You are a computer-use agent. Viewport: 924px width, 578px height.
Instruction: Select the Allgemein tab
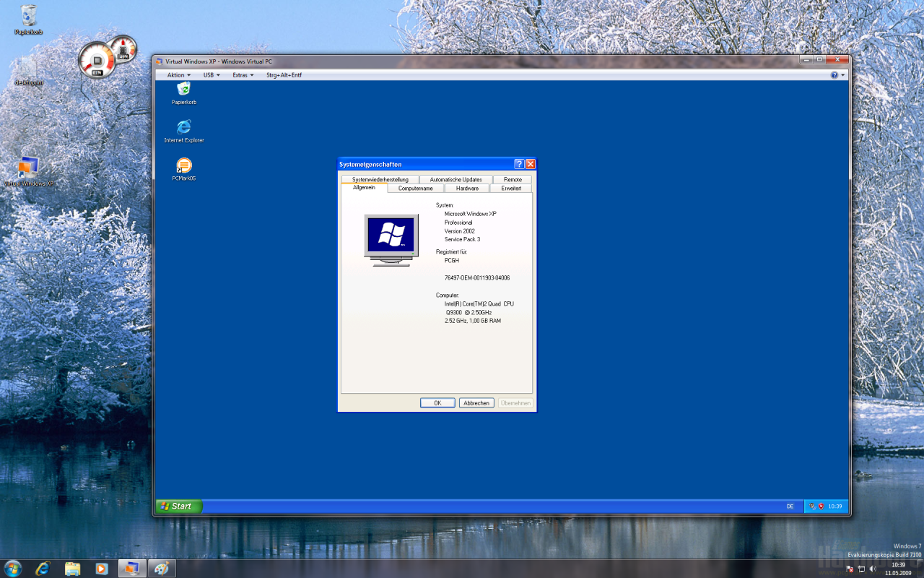364,188
